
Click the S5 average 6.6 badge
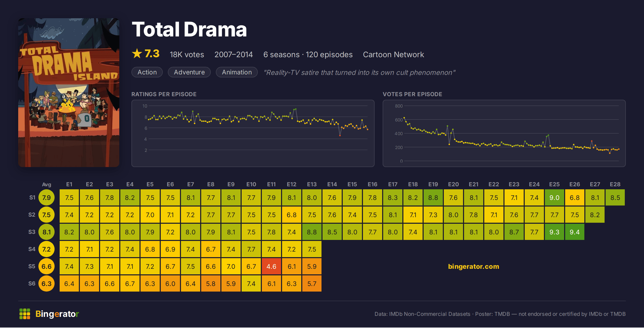click(x=47, y=266)
